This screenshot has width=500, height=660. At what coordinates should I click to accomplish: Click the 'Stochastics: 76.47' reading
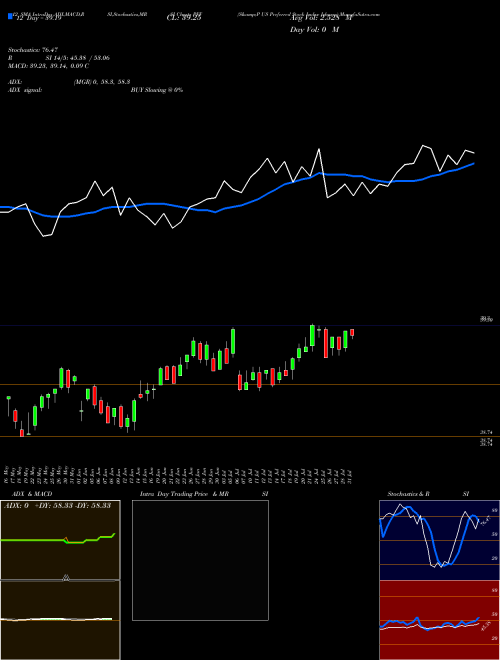click(x=32, y=50)
